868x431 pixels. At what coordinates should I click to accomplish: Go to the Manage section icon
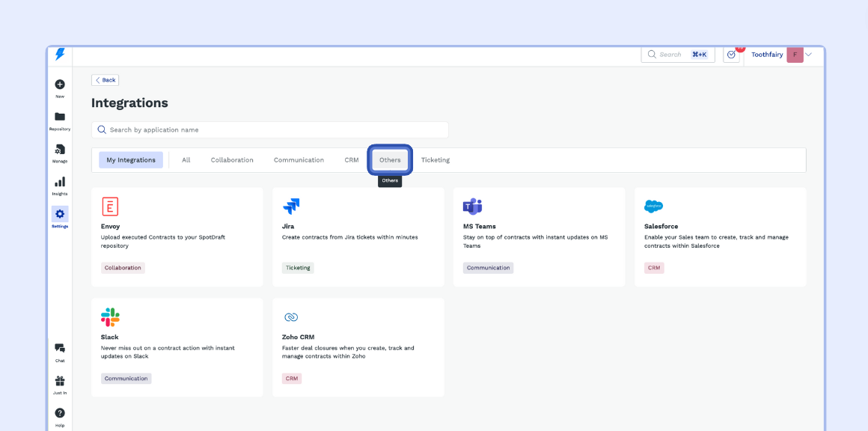pyautogui.click(x=60, y=150)
